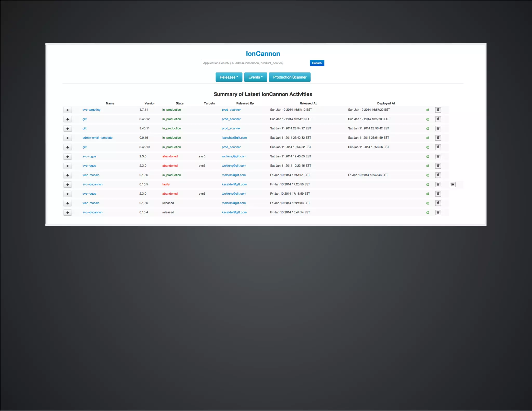Expand the svc-ioncannon 0.15.5 row
Viewport: 532px width, 411px height.
[x=68, y=185]
